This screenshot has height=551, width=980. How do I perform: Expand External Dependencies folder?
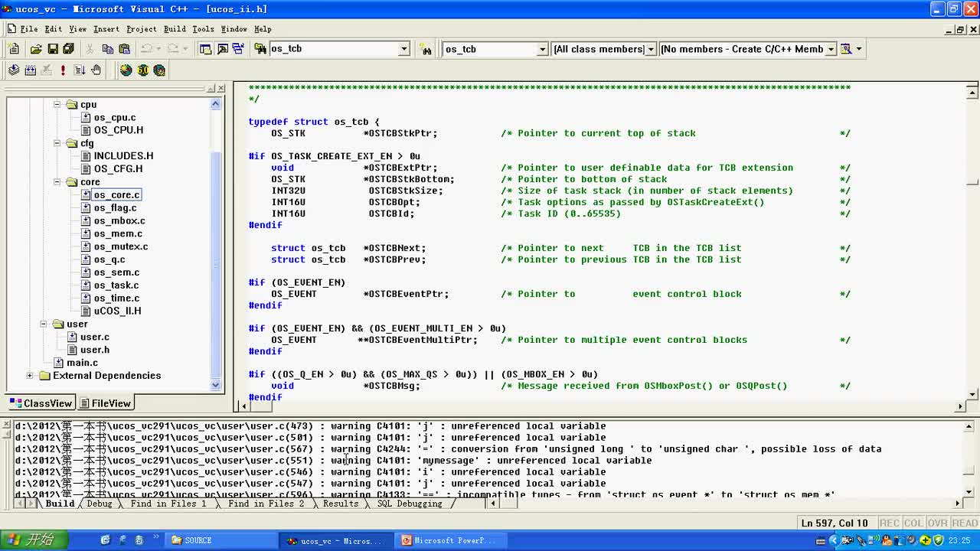[x=30, y=376]
